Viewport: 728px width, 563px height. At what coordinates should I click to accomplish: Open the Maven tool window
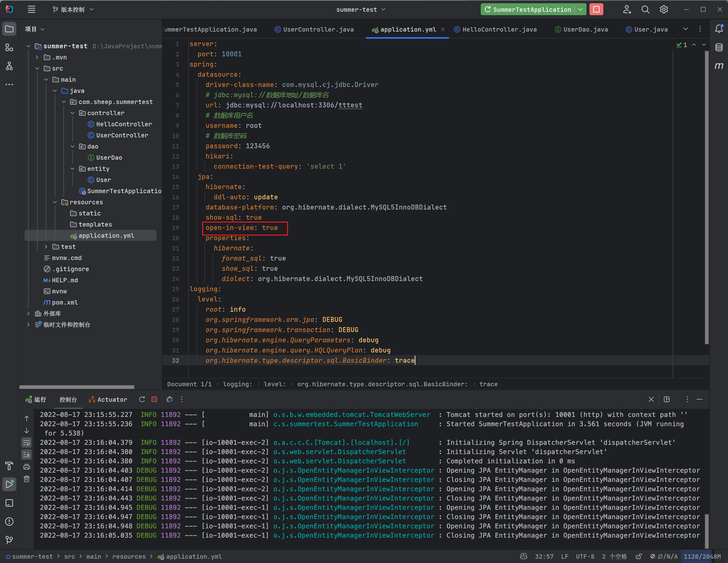719,66
